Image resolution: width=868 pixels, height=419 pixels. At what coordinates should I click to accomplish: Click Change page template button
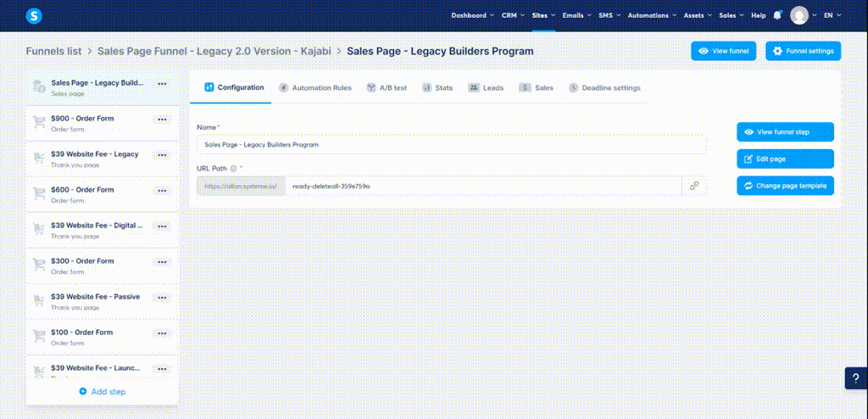[x=785, y=186]
